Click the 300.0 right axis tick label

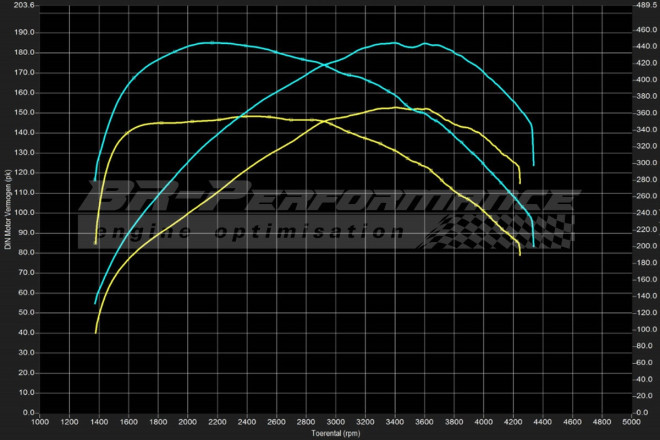coord(646,163)
